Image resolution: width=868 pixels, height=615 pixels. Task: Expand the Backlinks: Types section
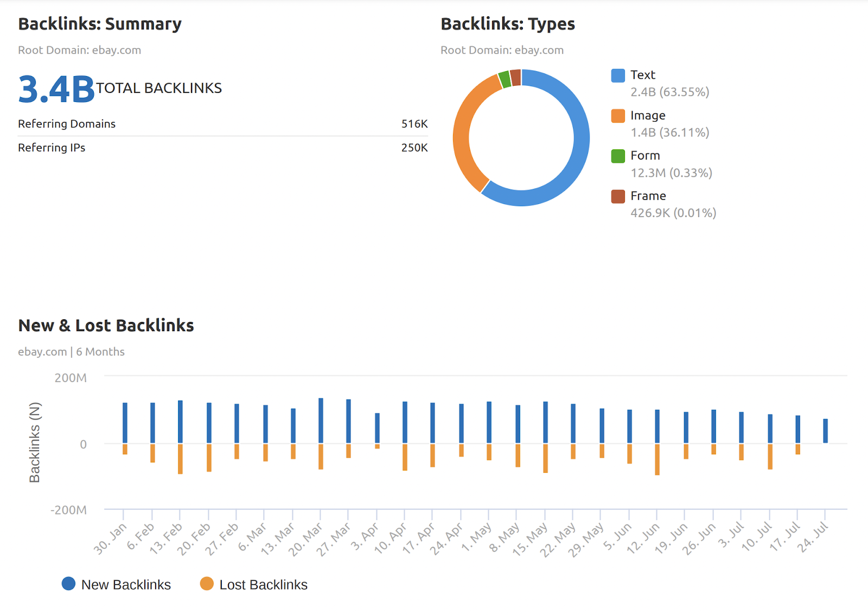click(508, 24)
